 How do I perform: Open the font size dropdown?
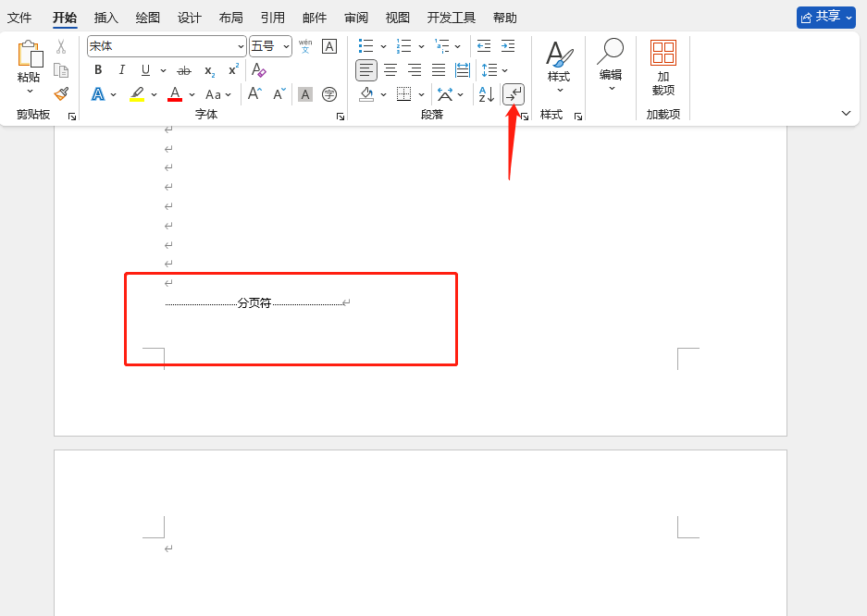pyautogui.click(x=284, y=46)
